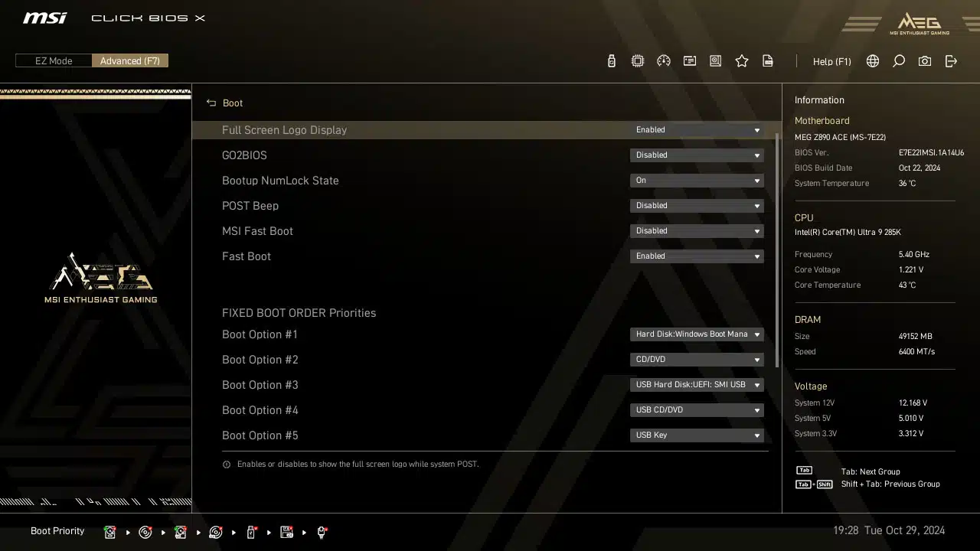The image size is (980, 551).
Task: Select Advanced (F7) mode tab
Action: 130,61
